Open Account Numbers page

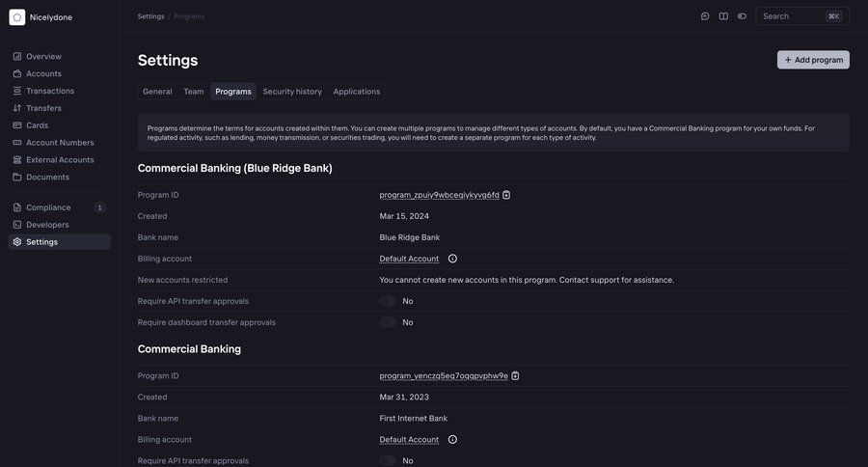(x=59, y=143)
